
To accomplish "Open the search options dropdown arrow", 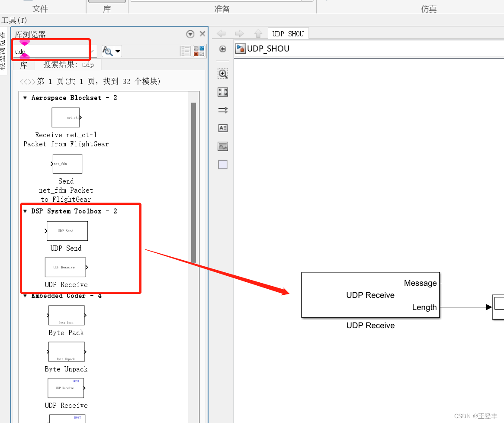I will coord(118,51).
